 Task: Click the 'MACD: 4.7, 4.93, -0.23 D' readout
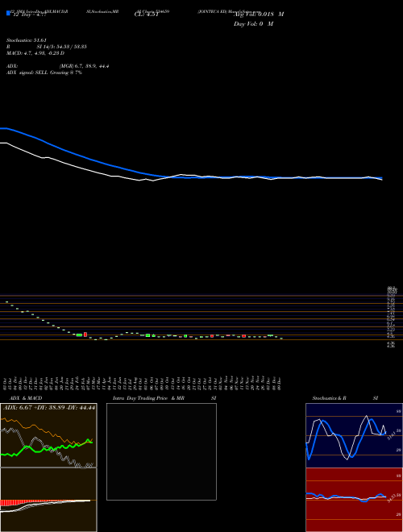[x=35, y=53]
